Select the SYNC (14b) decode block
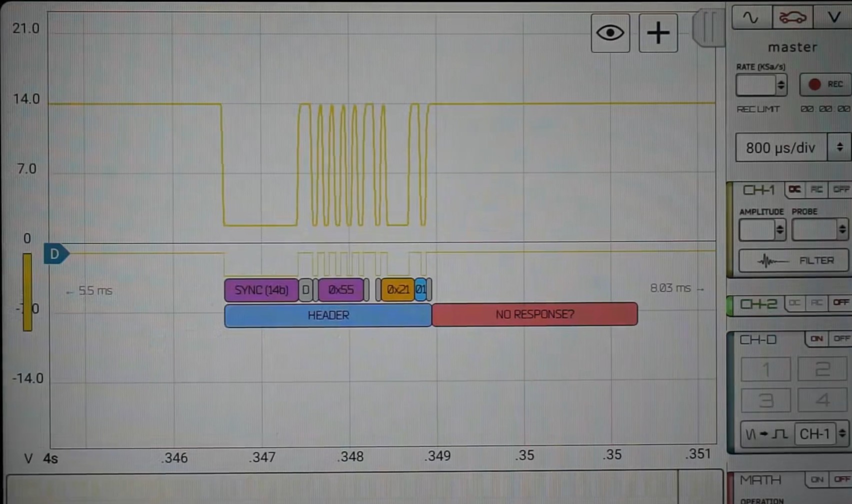 tap(261, 290)
